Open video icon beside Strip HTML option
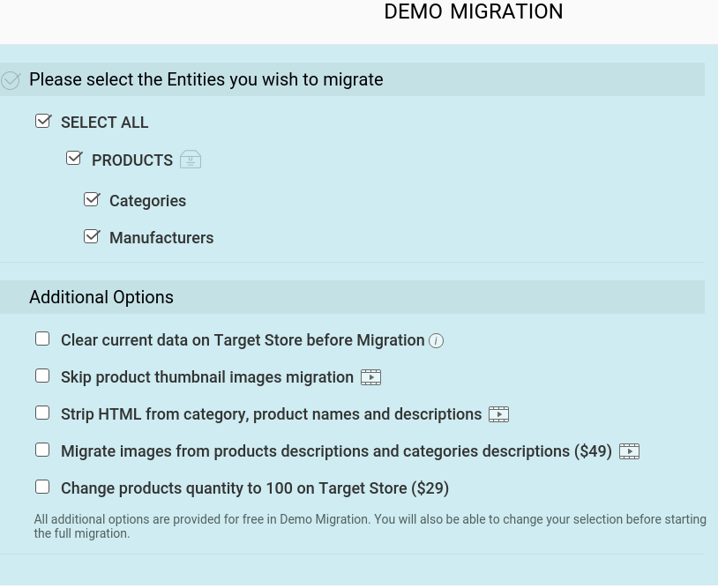 click(x=498, y=414)
